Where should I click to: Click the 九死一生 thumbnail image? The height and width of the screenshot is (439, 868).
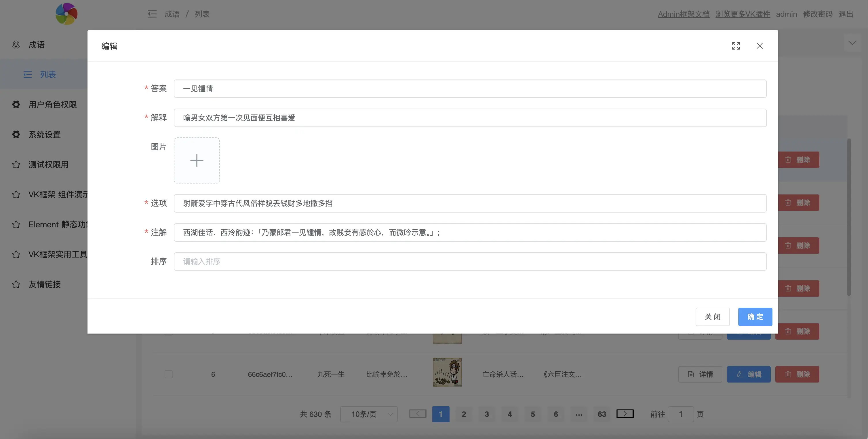(447, 372)
